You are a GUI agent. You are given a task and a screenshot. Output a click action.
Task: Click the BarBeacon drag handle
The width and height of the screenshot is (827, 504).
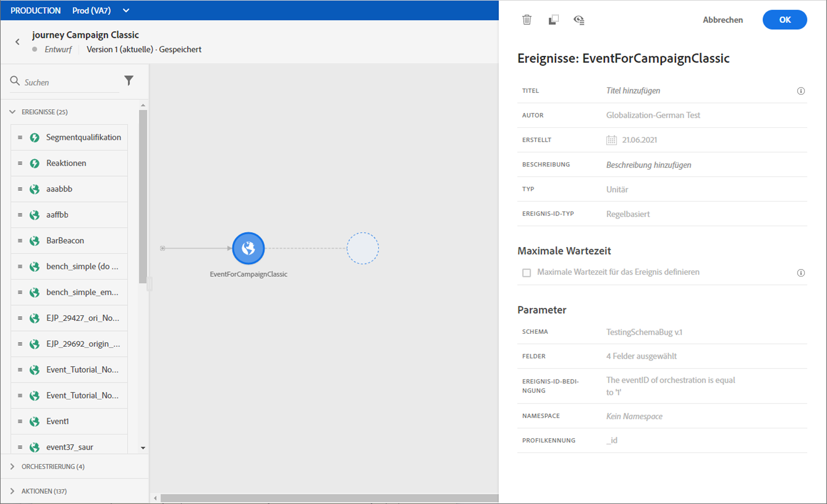[x=20, y=241]
